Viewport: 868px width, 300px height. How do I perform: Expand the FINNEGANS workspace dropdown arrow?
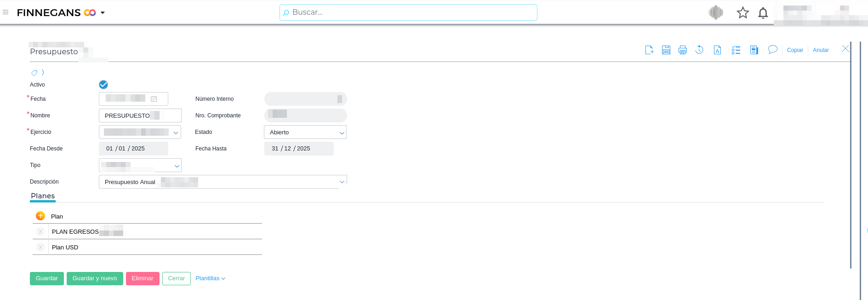point(103,13)
